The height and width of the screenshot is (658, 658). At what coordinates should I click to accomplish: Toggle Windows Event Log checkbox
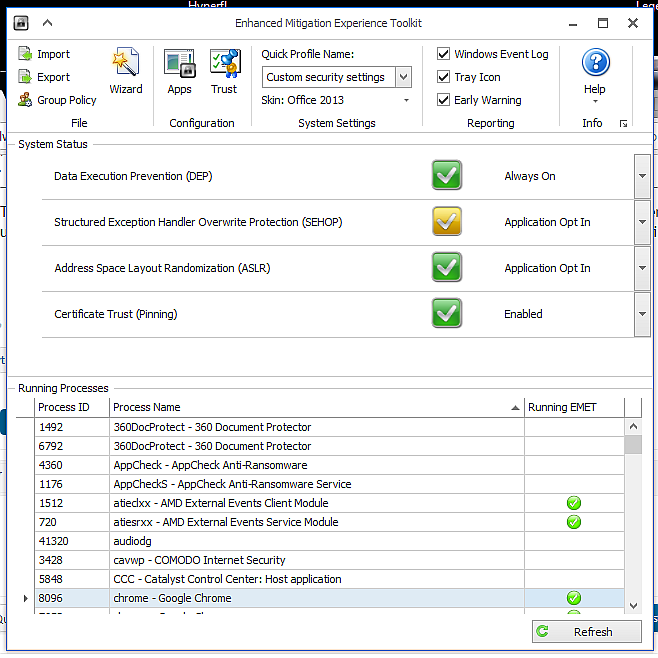click(x=443, y=54)
